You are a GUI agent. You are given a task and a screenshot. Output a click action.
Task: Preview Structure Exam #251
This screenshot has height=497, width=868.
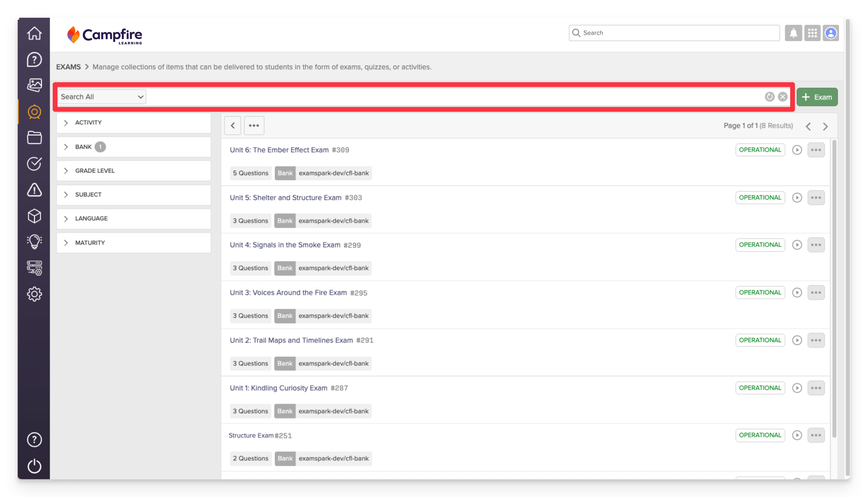(x=797, y=435)
